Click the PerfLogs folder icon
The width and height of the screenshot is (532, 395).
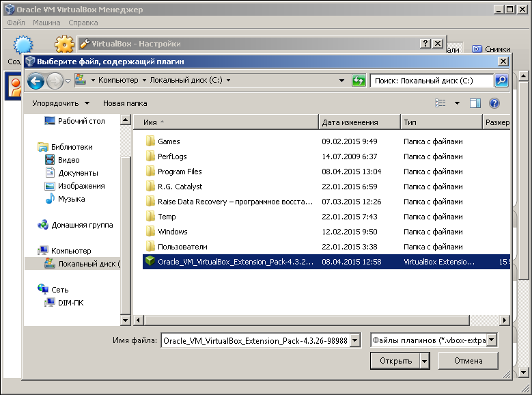tap(150, 156)
